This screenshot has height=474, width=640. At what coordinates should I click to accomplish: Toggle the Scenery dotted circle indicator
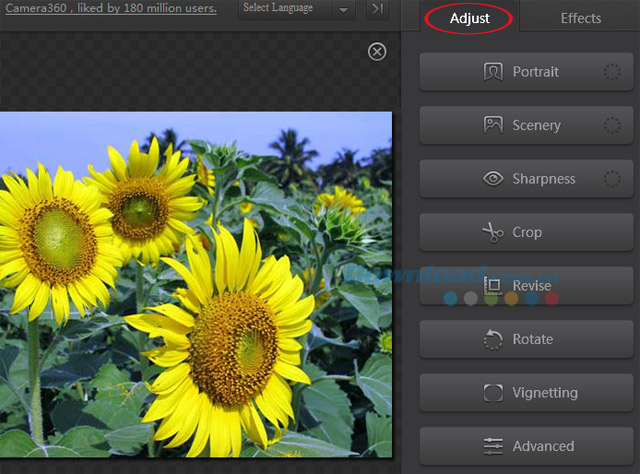(612, 125)
